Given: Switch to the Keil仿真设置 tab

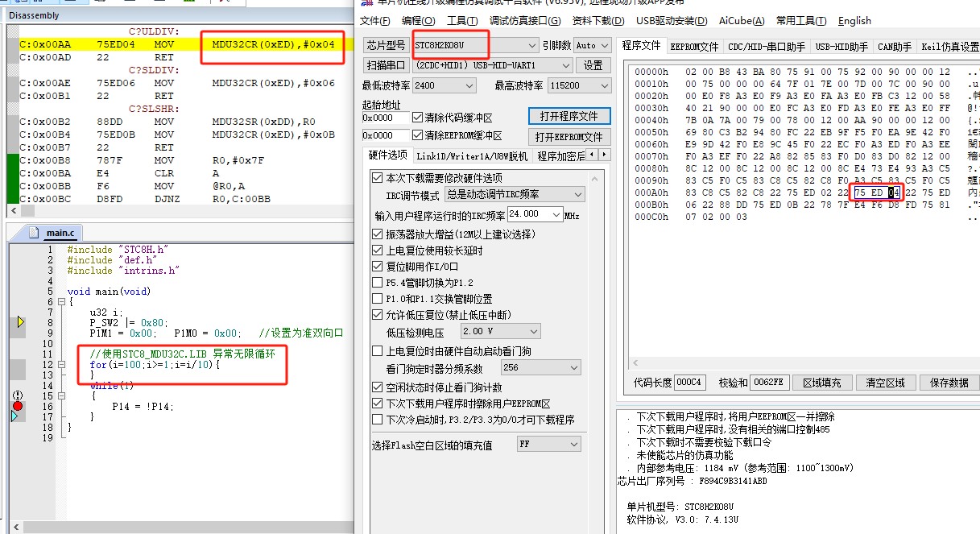Looking at the screenshot, I should [949, 47].
